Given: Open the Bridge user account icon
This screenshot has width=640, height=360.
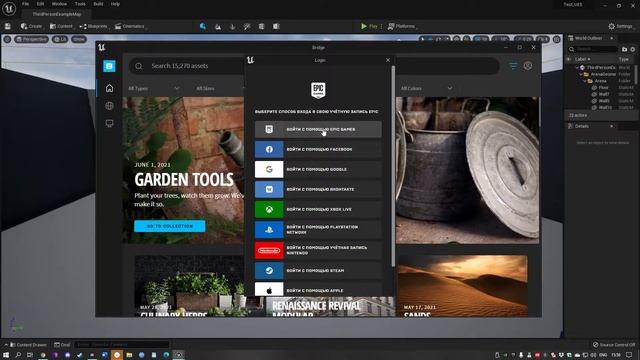Looking at the screenshot, I should pyautogui.click(x=528, y=66).
